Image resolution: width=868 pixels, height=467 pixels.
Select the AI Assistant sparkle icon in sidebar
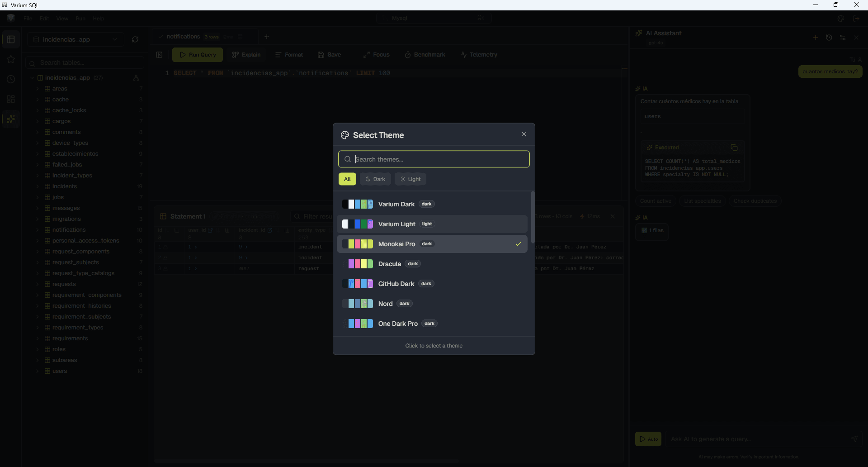coord(11,119)
